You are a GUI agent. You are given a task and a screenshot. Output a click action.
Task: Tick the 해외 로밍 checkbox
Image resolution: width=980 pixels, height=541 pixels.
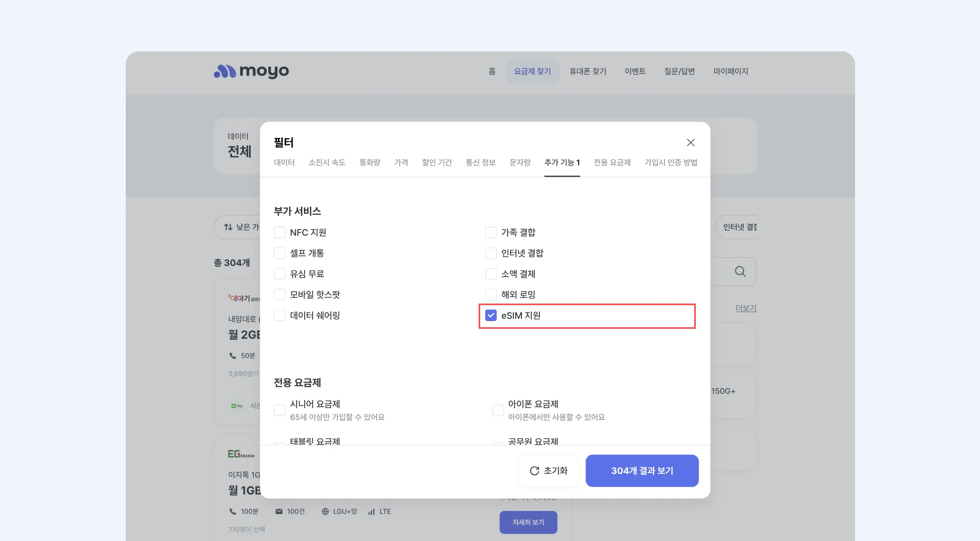[491, 295]
